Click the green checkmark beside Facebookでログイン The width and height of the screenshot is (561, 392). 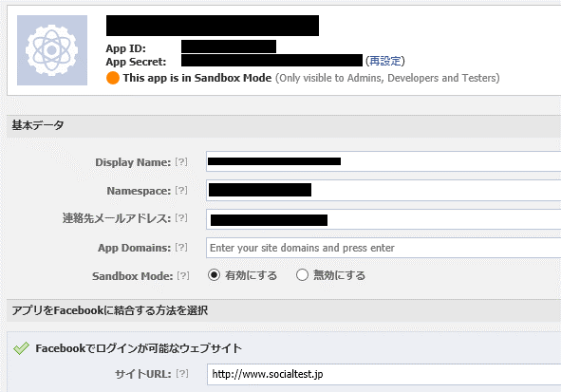21,348
